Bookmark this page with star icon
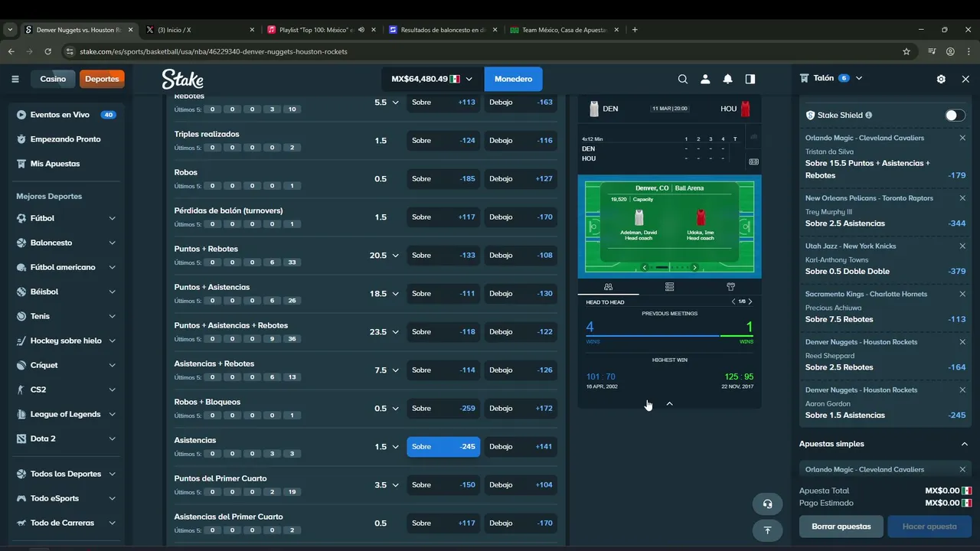 906,51
